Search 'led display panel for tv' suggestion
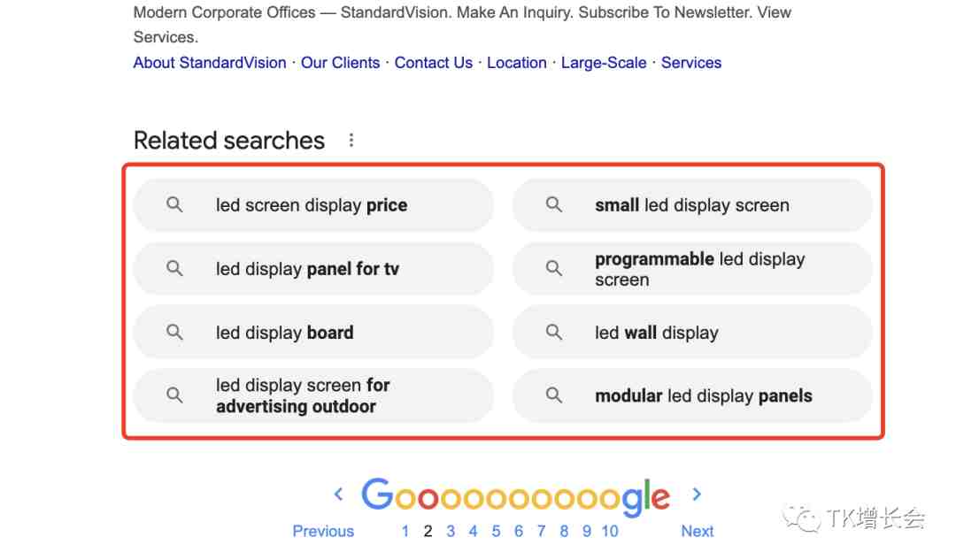Image resolution: width=956 pixels, height=560 pixels. 307,269
